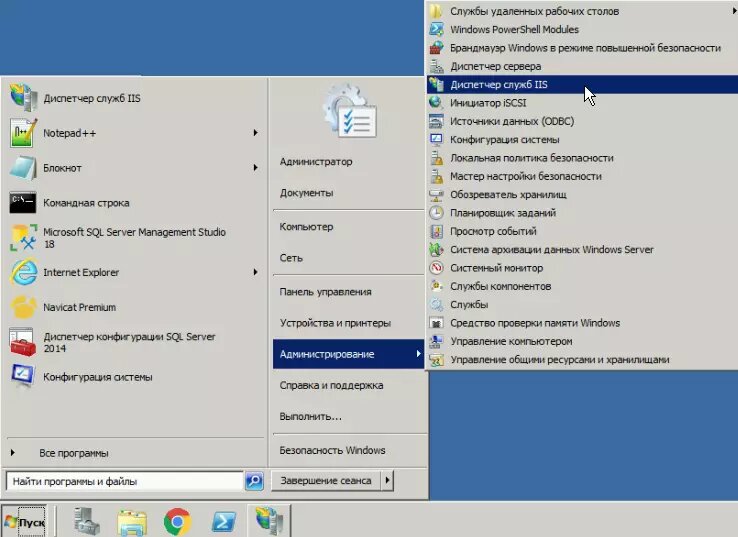Open Командная строка icon
The width and height of the screenshot is (738, 537).
[23, 203]
